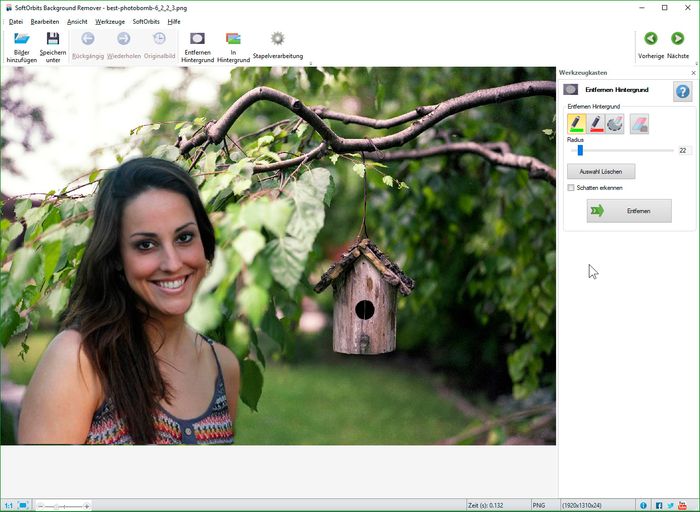Viewport: 700px width, 512px height.
Task: Select the red background marker
Action: 596,124
